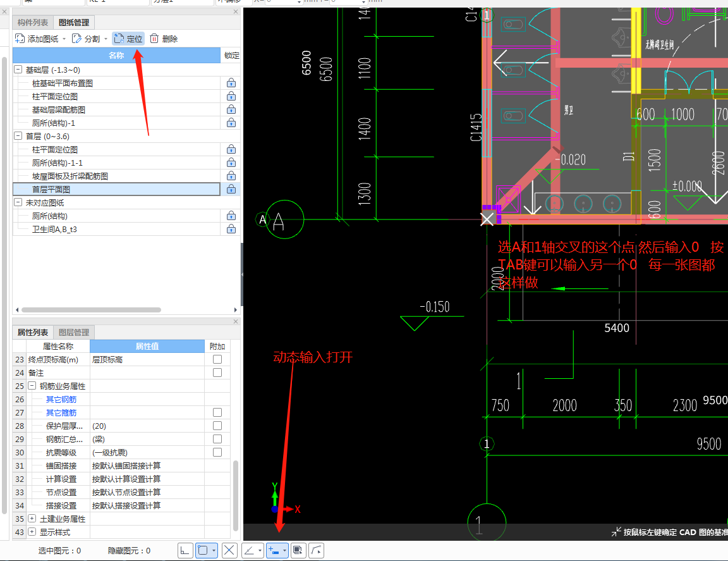
Task: Collapse the 未对应图纸 tree node
Action: pyautogui.click(x=18, y=202)
